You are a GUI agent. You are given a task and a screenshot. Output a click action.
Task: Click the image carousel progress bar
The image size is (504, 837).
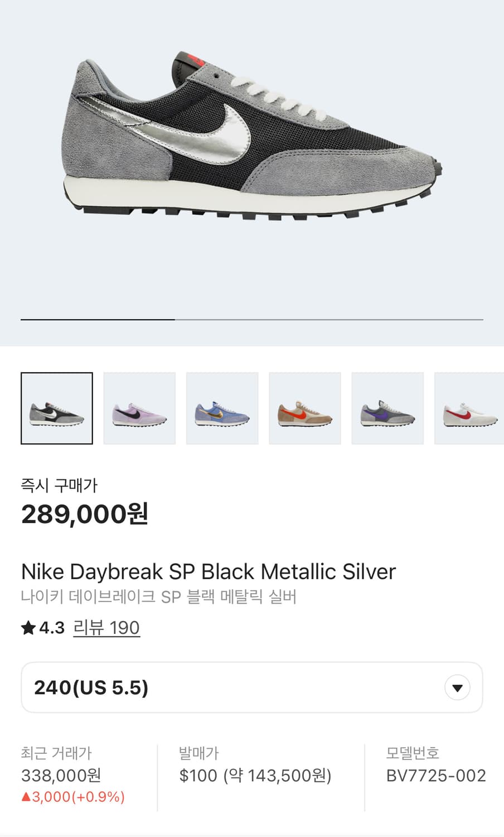coord(252,319)
